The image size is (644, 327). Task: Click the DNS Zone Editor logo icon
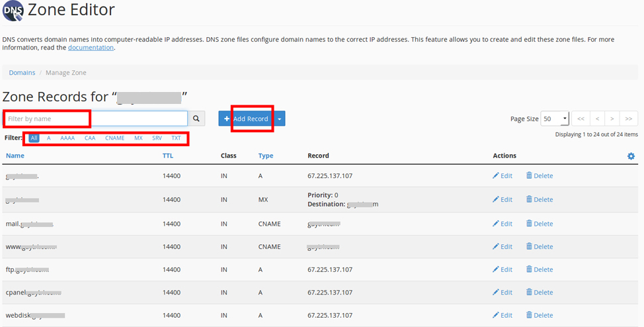pos(13,11)
